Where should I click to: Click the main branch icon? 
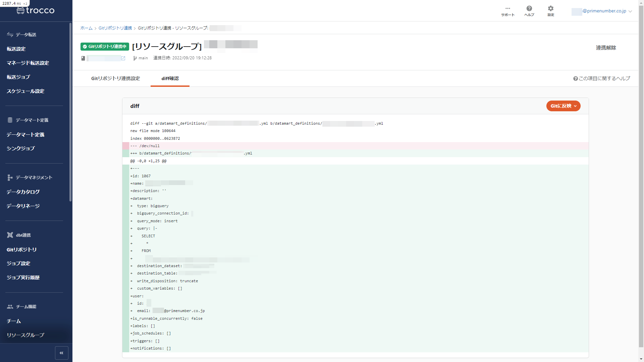click(x=135, y=58)
